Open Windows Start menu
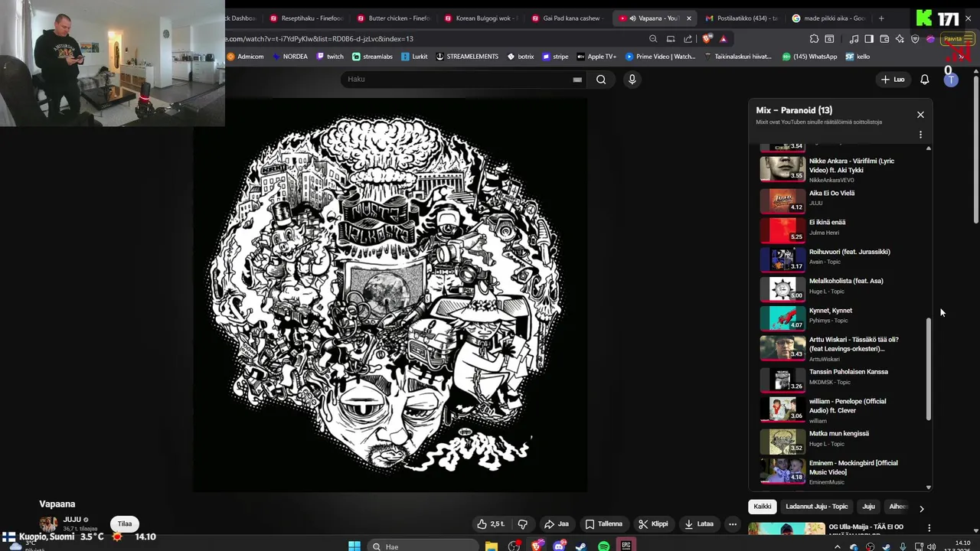Screen dimensions: 980x551 click(354, 546)
